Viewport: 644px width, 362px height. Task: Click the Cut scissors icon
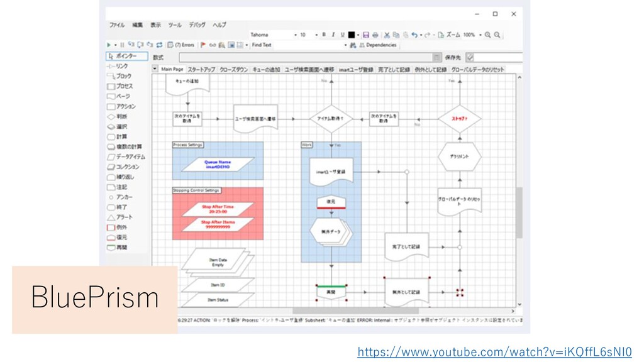point(387,35)
